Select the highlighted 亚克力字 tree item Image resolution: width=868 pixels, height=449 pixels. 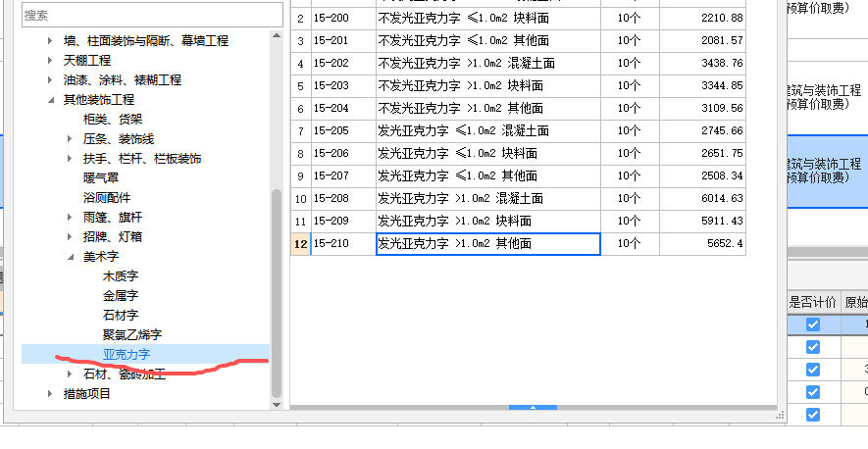pos(127,354)
